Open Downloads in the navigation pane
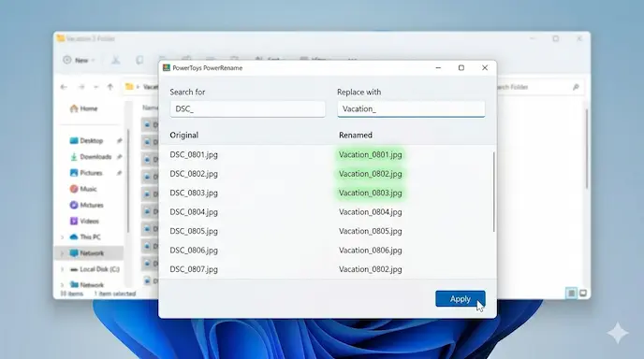644x359 pixels. click(x=91, y=157)
